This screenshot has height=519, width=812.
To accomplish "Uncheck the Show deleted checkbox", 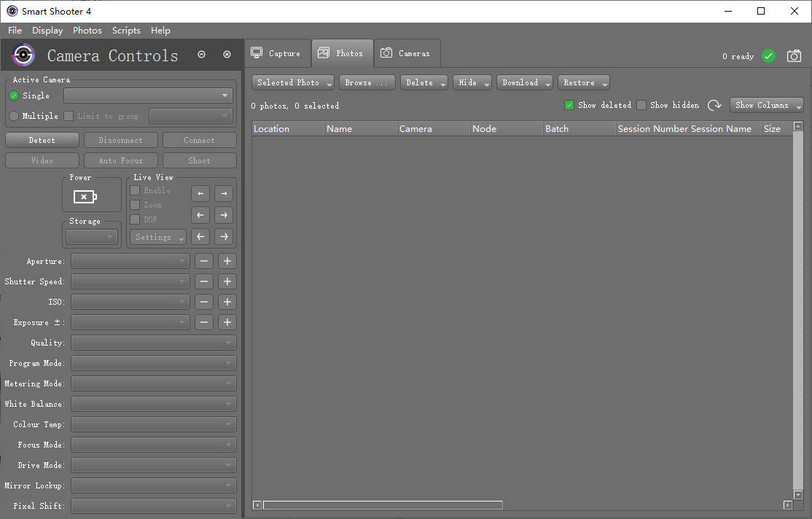I will [569, 105].
